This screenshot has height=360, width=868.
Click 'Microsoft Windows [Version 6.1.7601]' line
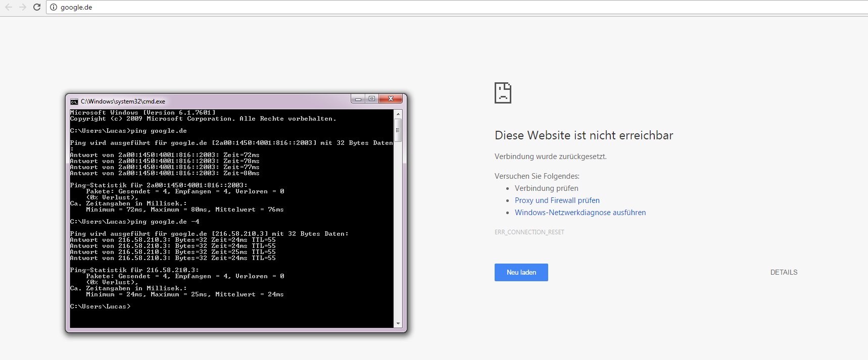tap(143, 113)
